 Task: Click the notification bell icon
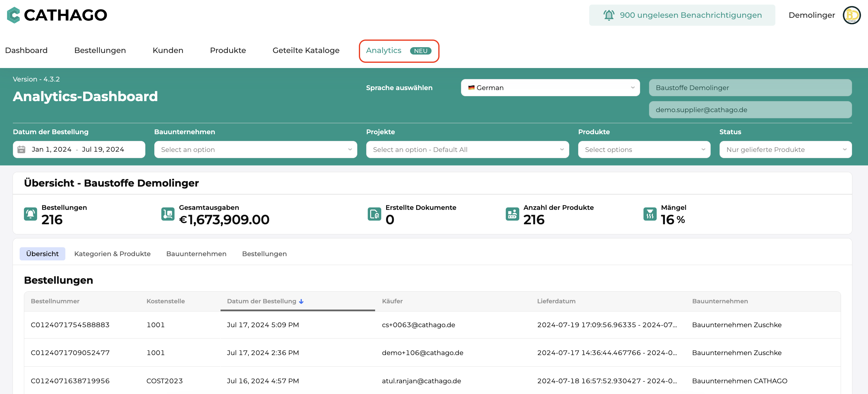609,15
